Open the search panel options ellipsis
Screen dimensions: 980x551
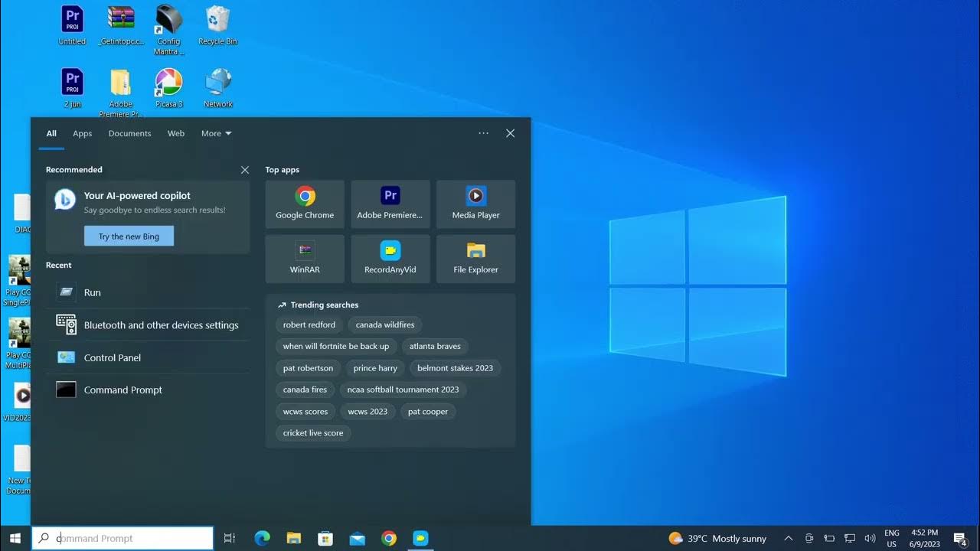click(483, 133)
